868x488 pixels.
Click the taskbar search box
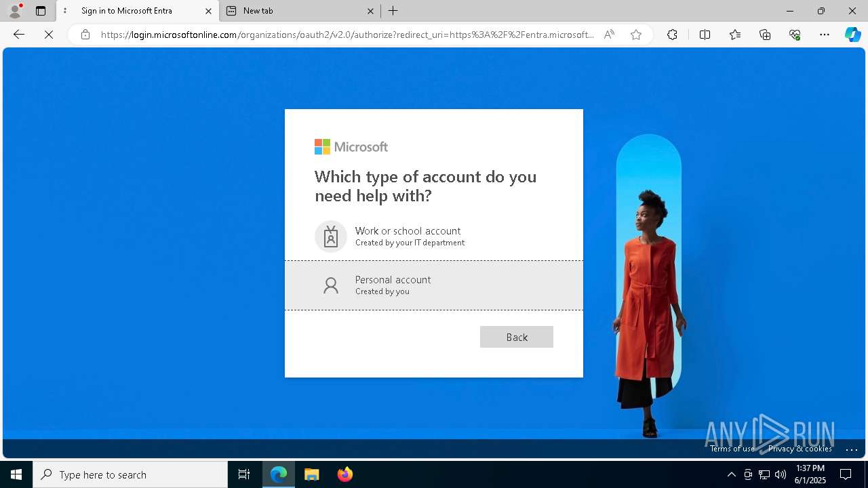click(130, 474)
